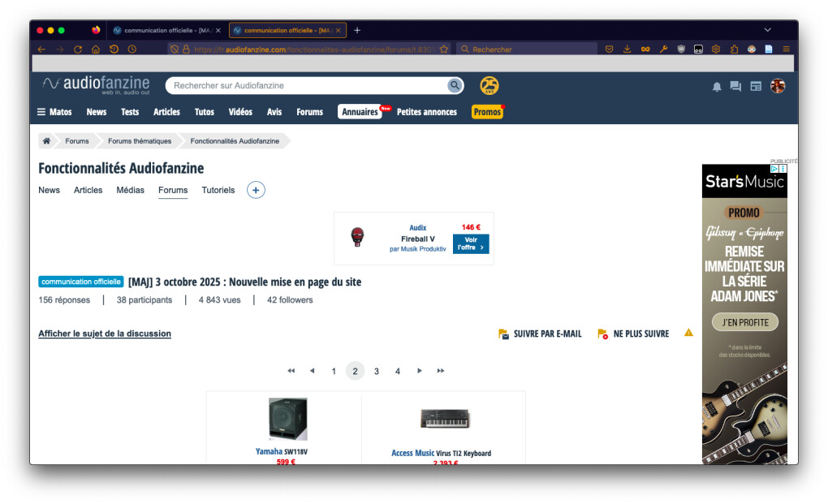The height and width of the screenshot is (504, 828).
Task: Click Ne plus suivre
Action: pos(633,334)
